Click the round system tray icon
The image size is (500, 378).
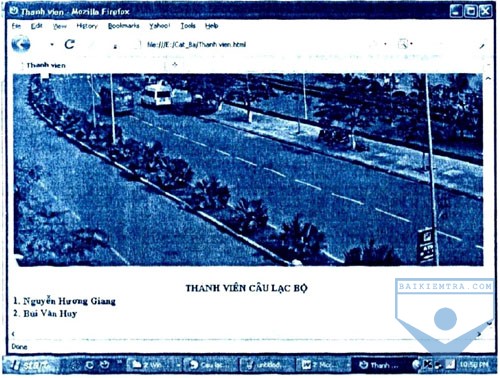point(416,365)
